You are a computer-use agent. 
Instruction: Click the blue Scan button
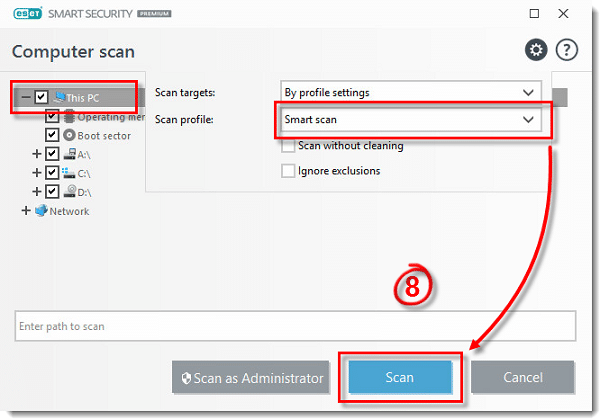(400, 377)
